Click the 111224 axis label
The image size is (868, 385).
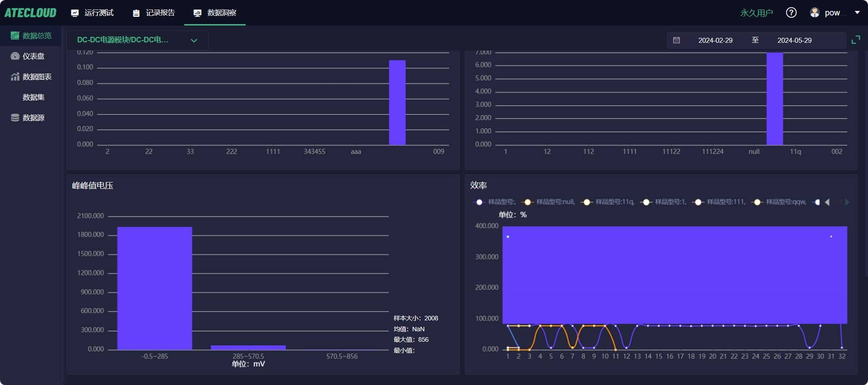tap(712, 152)
